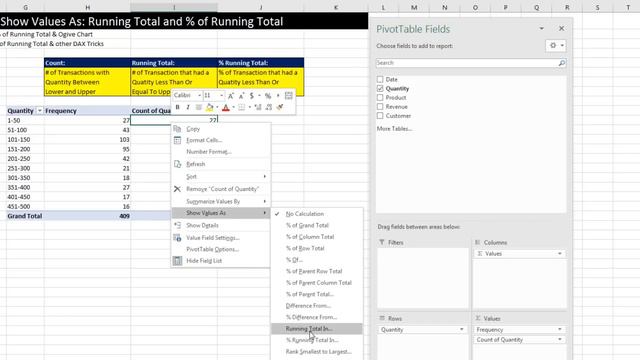This screenshot has width=640, height=360.
Task: Open the font size 11 dropdown
Action: [x=221, y=96]
